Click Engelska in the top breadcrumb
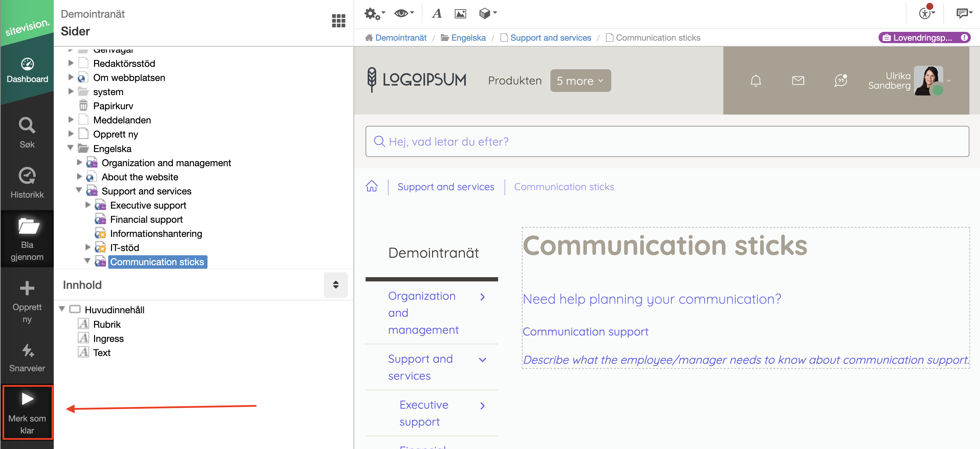This screenshot has height=449, width=980. [x=468, y=38]
